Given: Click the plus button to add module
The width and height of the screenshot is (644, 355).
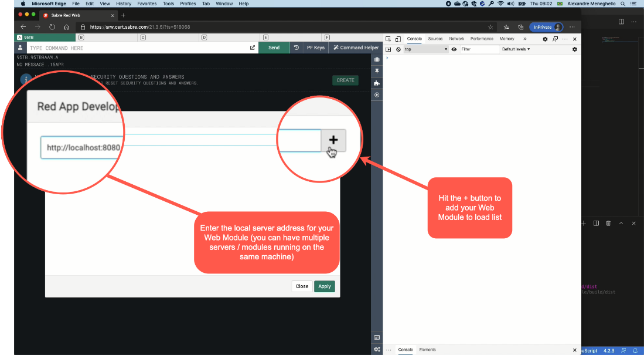Looking at the screenshot, I should (333, 140).
